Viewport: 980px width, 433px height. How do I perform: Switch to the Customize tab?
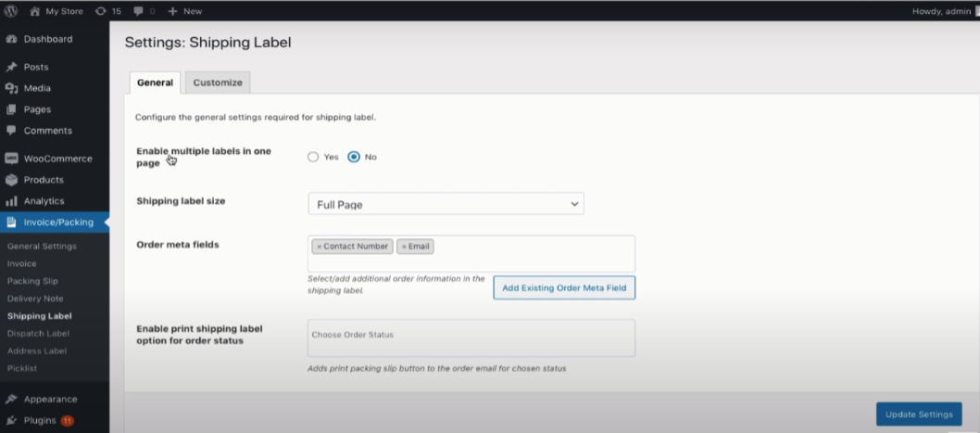coord(218,83)
